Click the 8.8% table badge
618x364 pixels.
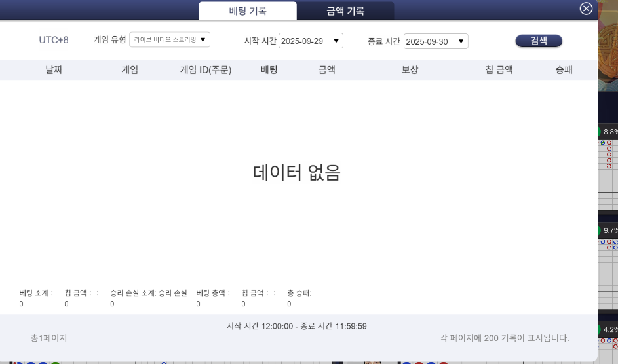[609, 132]
